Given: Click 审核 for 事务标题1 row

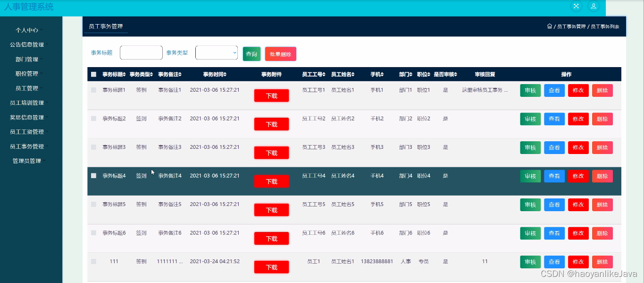Looking at the screenshot, I should click(x=530, y=90).
